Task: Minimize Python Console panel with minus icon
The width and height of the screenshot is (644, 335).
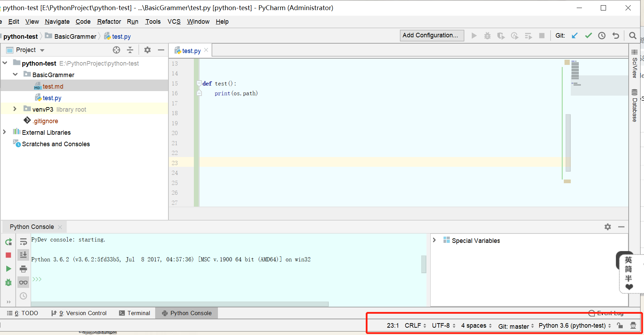Action: pyautogui.click(x=621, y=227)
